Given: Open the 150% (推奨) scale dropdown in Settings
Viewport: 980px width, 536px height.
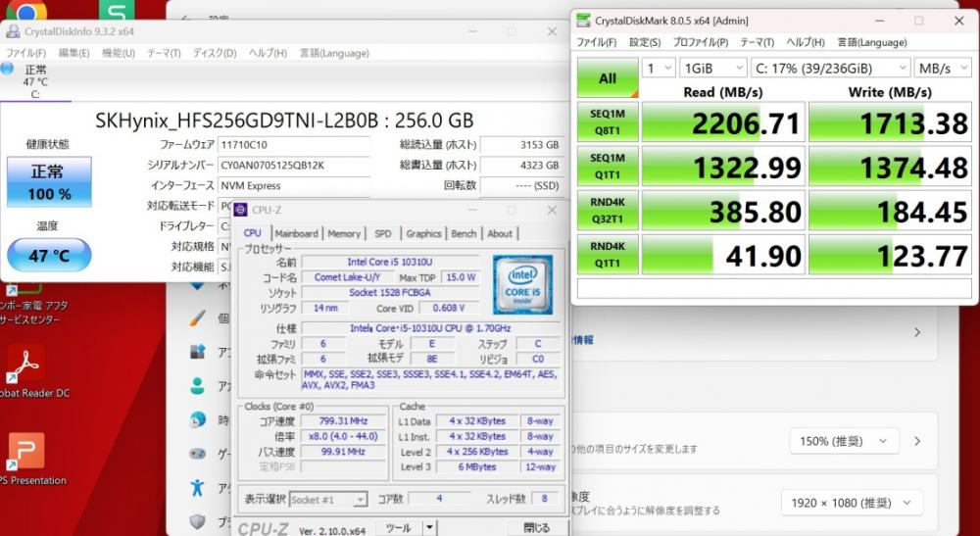Looking at the screenshot, I should [845, 441].
